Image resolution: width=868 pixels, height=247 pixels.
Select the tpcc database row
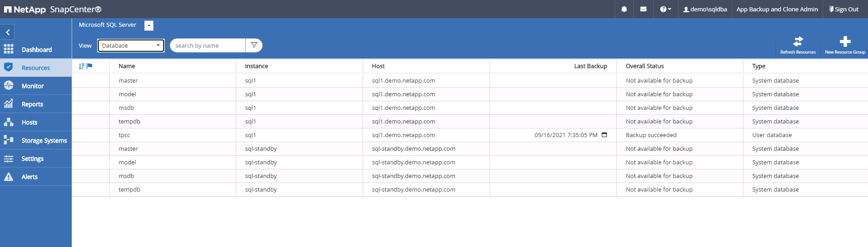pos(470,135)
